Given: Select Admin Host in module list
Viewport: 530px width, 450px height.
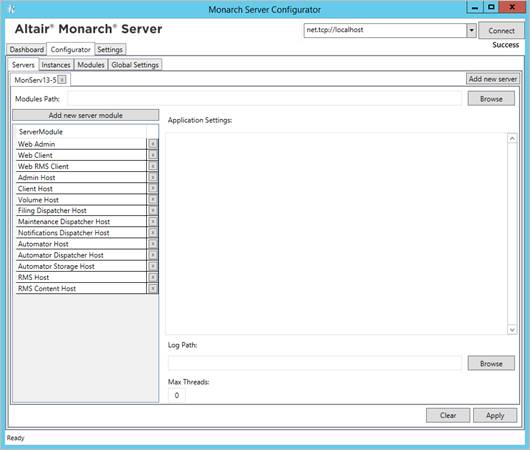Looking at the screenshot, I should pyautogui.click(x=81, y=177).
